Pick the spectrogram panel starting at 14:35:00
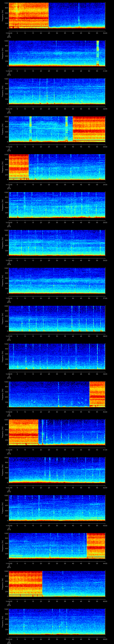This screenshot has height=644, width=114. (57, 243)
